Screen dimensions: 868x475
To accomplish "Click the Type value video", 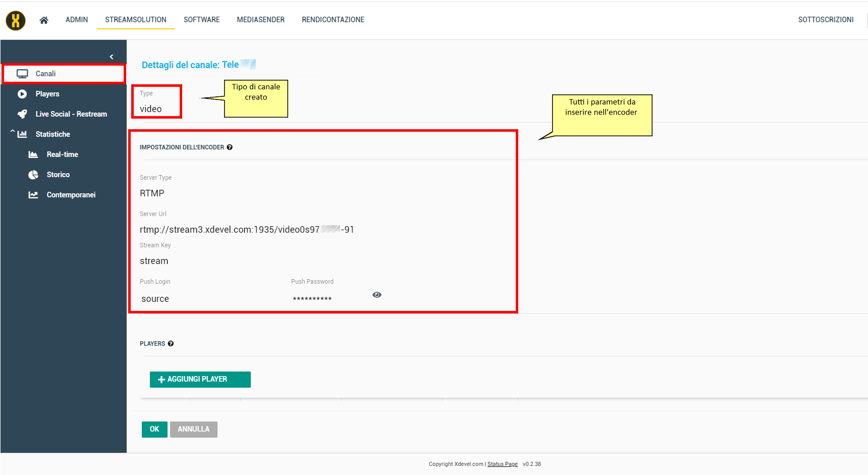I will coord(151,109).
